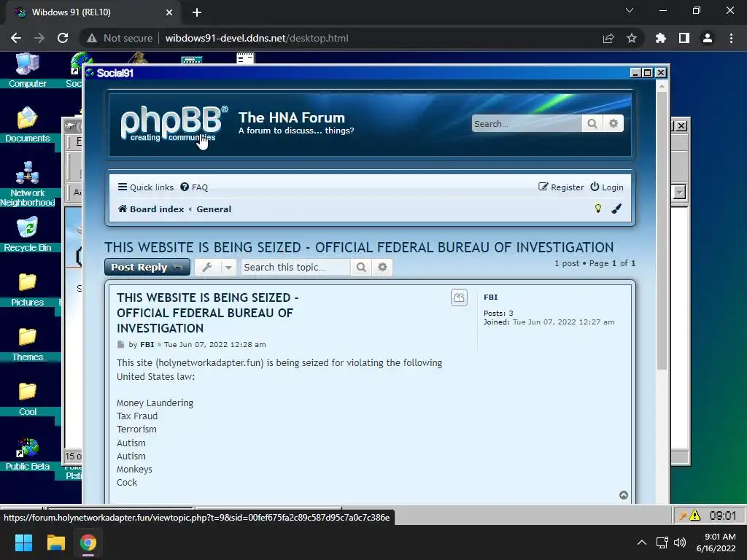Click the forum header Search field
Viewport: 747px width, 560px height.
(x=527, y=124)
